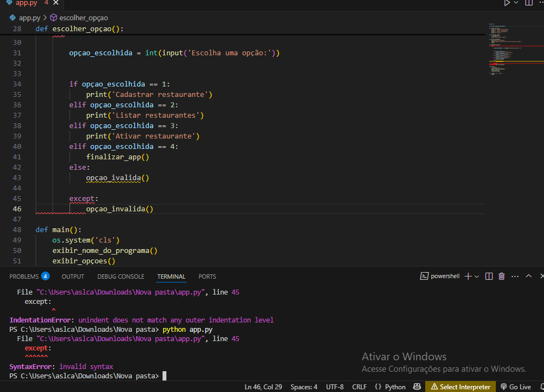Open run options dropdown arrow

point(516,3)
